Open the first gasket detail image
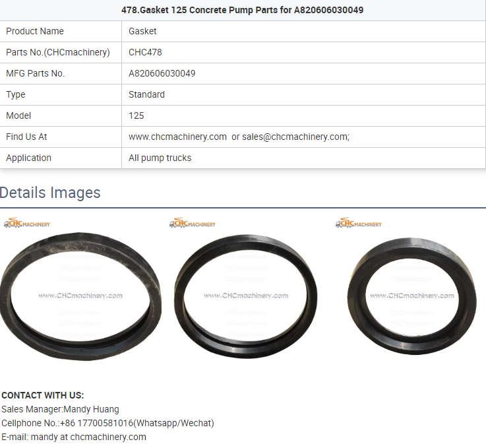Viewport: 486px width, 448px height. [80, 296]
